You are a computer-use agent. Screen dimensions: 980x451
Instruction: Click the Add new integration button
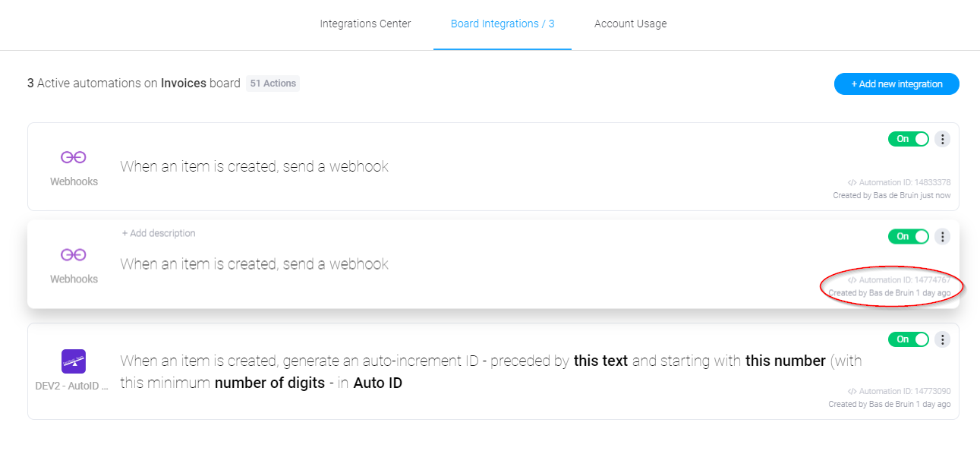(896, 84)
